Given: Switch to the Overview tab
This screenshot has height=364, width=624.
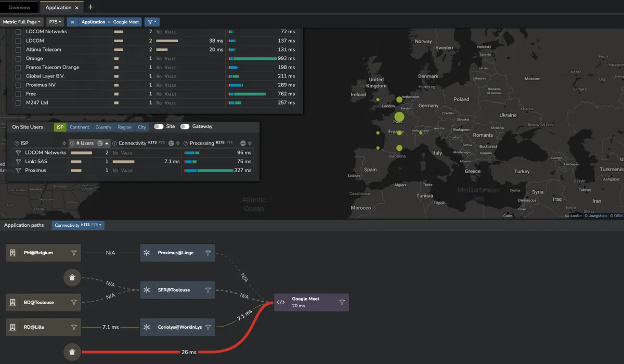Looking at the screenshot, I should tap(19, 7).
